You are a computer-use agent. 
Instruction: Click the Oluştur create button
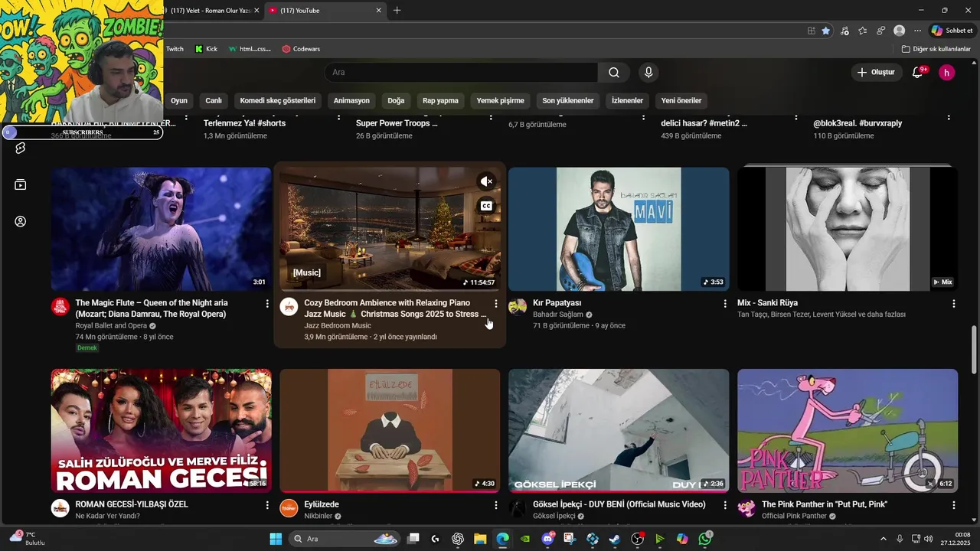[x=877, y=73]
